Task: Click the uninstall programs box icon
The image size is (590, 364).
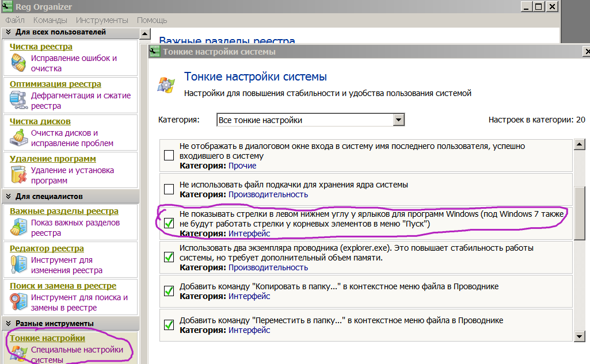Action: [x=18, y=175]
